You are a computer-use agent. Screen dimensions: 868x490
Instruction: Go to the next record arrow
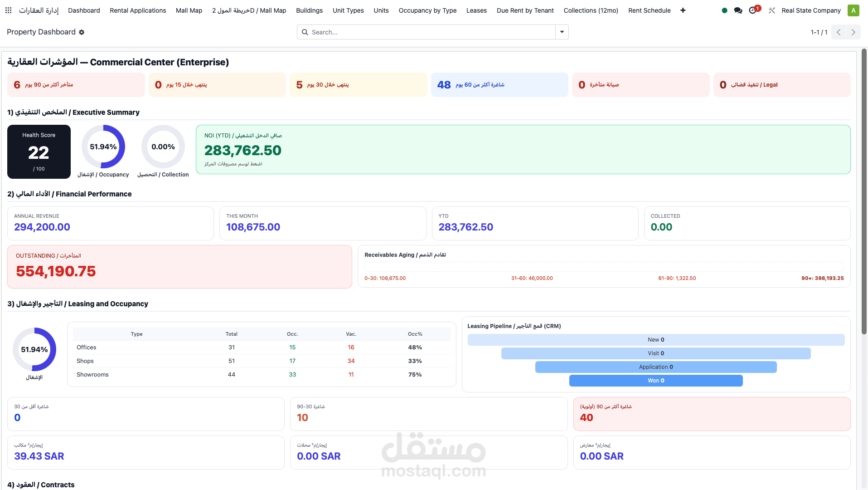(x=853, y=32)
